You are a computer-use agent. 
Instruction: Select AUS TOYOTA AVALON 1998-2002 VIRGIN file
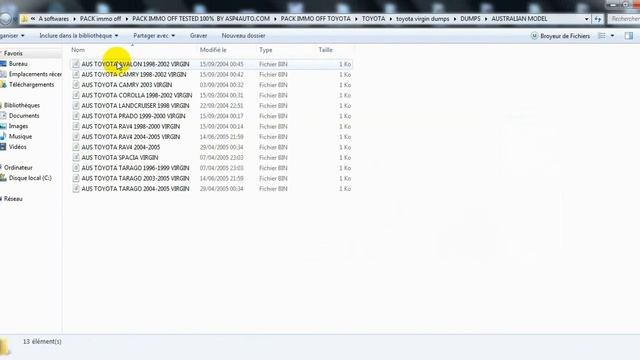pyautogui.click(x=135, y=64)
